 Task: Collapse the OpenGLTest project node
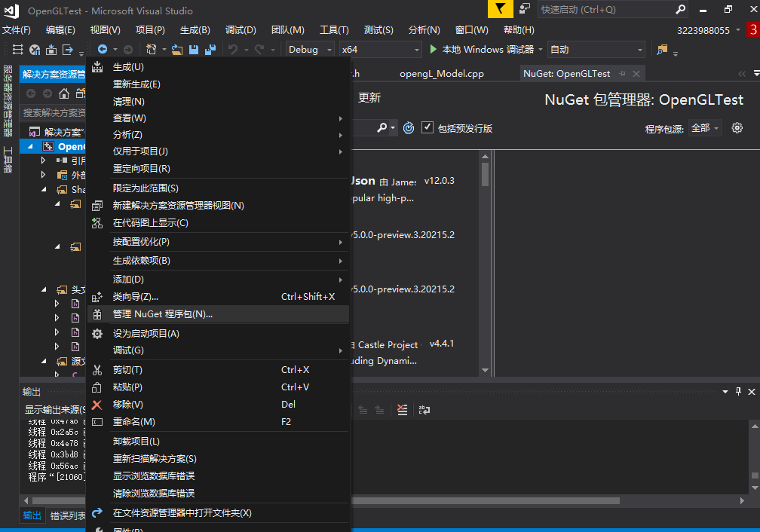tap(30, 146)
